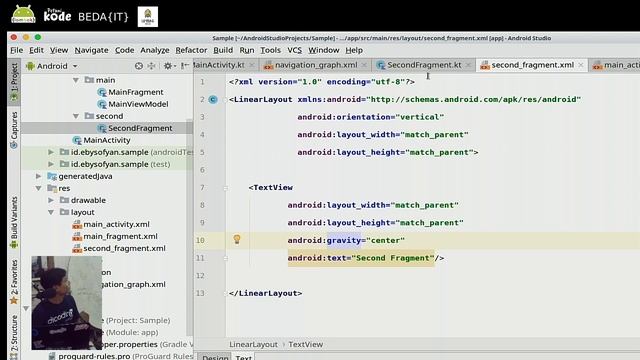Open the Android project view dropdown
This screenshot has width=640, height=360.
pos(52,66)
